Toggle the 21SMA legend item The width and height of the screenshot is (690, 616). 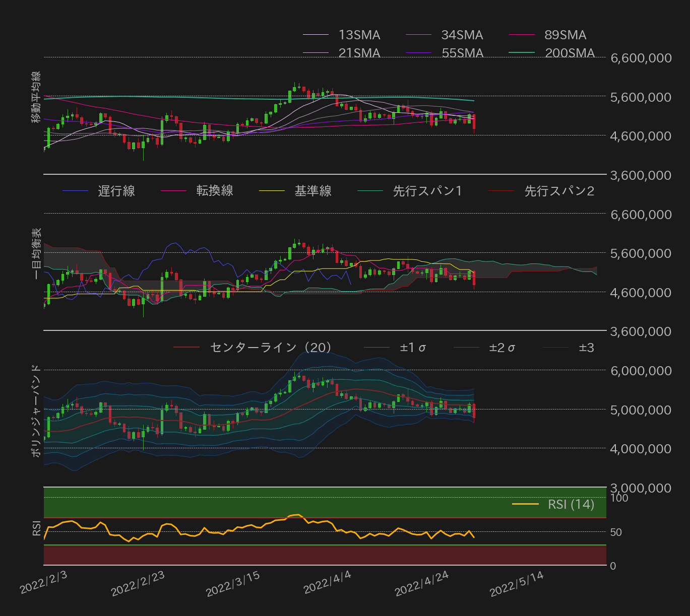pos(359,52)
